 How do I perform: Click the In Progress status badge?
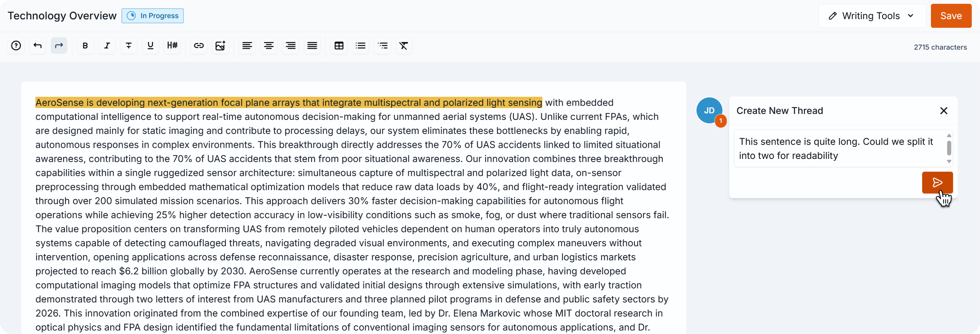[153, 16]
